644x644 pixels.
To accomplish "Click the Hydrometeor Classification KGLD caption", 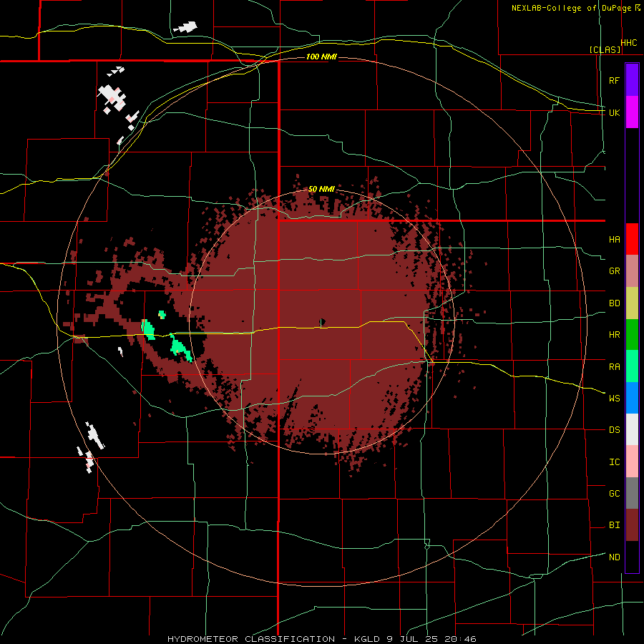I will 322,639.
